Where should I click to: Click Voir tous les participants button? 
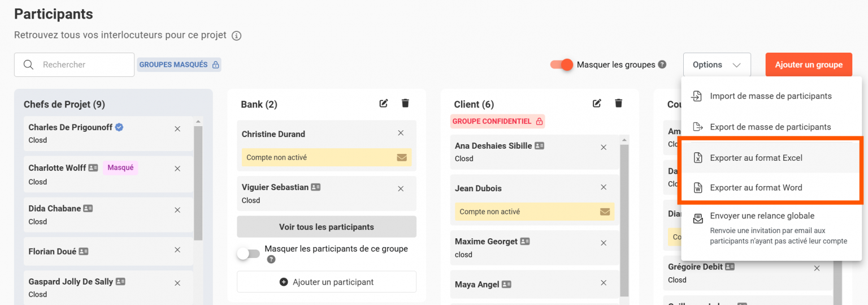coord(327,227)
